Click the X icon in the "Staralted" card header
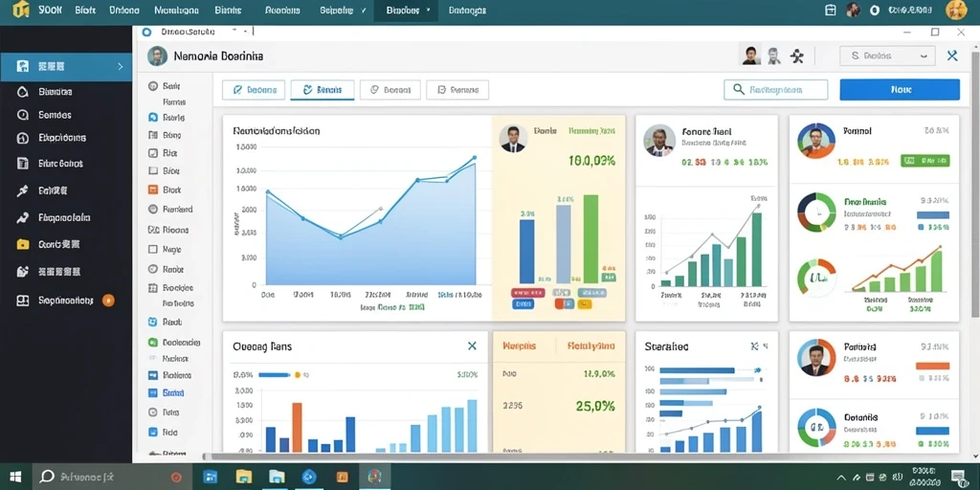The image size is (980, 490). (x=755, y=346)
